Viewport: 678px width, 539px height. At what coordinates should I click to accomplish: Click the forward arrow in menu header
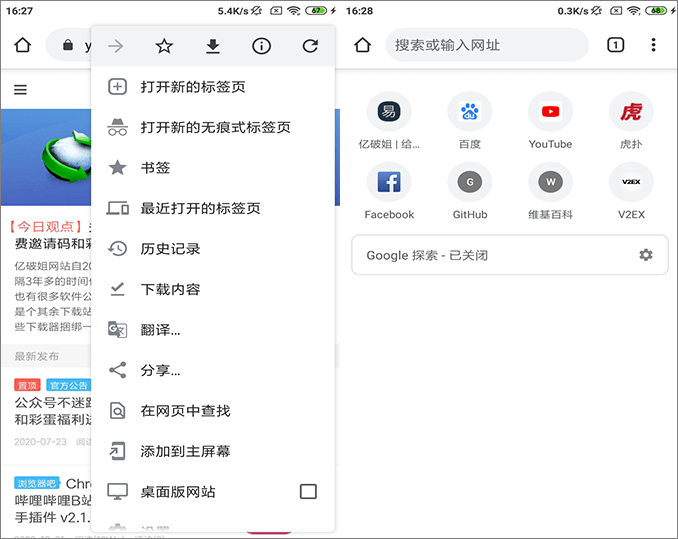pyautogui.click(x=115, y=46)
